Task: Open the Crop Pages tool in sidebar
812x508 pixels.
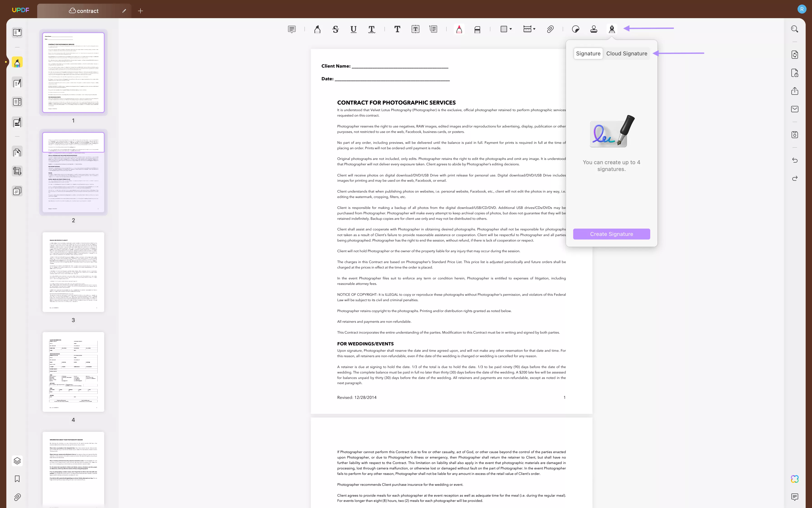Action: (17, 171)
